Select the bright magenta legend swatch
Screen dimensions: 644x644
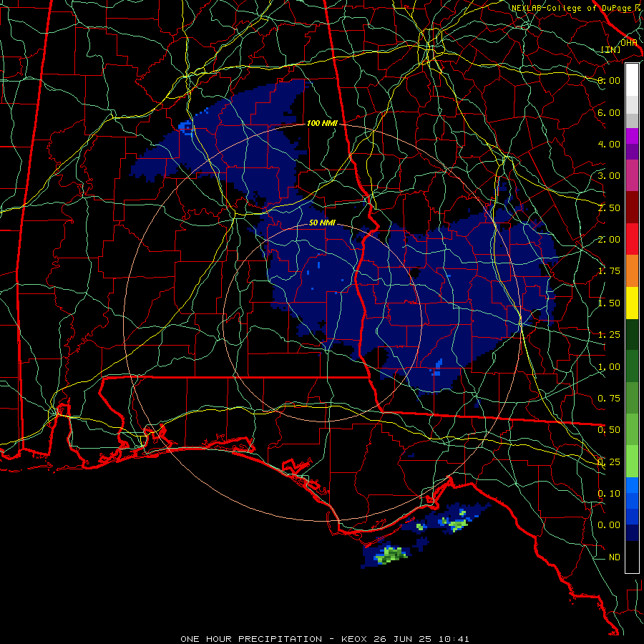tap(632, 136)
